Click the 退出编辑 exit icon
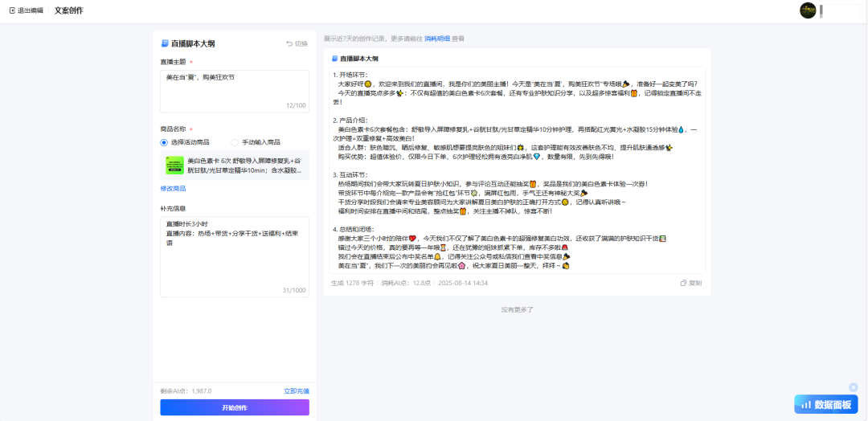The image size is (868, 421). click(x=12, y=10)
